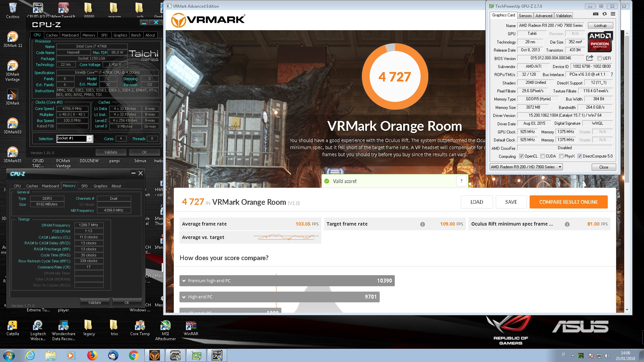This screenshot has height=362, width=644.
Task: Open the GPU-Z hamburger menu icon
Action: (x=613, y=14)
